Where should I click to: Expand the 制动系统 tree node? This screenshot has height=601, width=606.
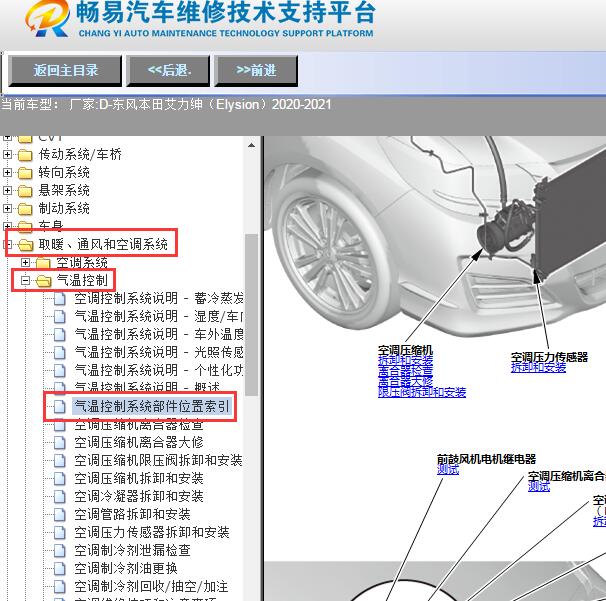[x=7, y=208]
